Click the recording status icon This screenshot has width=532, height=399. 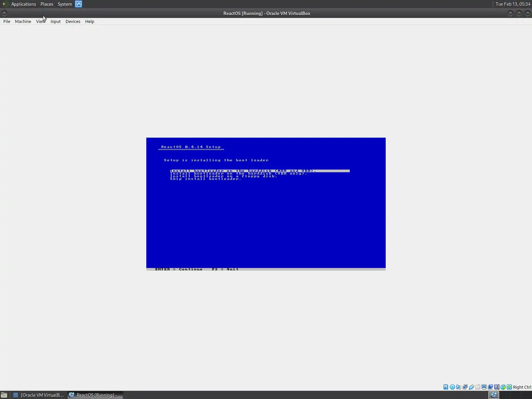tap(490, 387)
